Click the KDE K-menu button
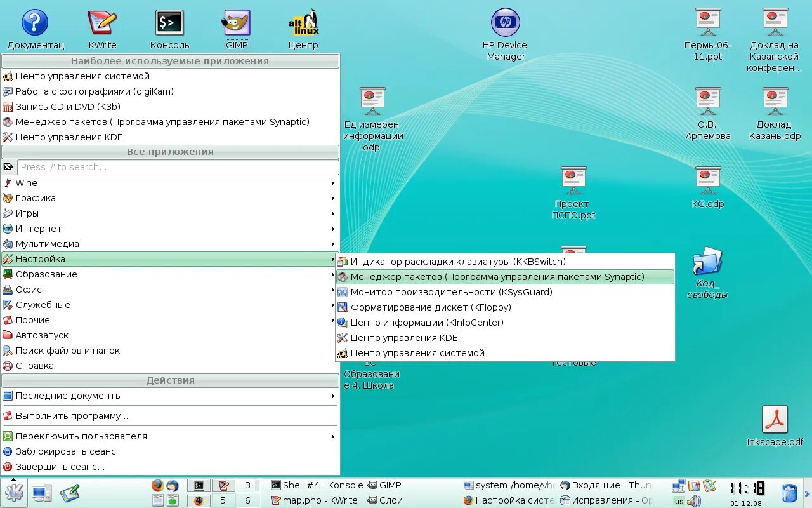The height and width of the screenshot is (508, 812). click(14, 493)
